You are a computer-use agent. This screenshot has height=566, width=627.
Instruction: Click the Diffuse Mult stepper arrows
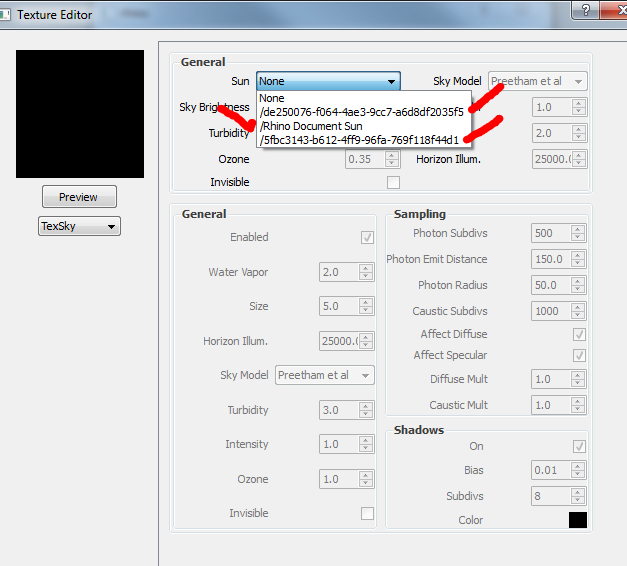[577, 379]
